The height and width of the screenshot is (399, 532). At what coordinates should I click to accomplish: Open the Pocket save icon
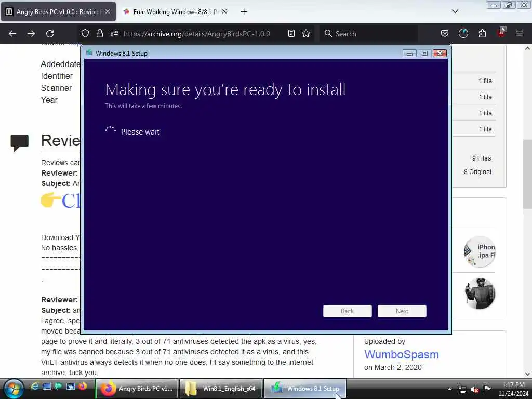[x=445, y=33]
